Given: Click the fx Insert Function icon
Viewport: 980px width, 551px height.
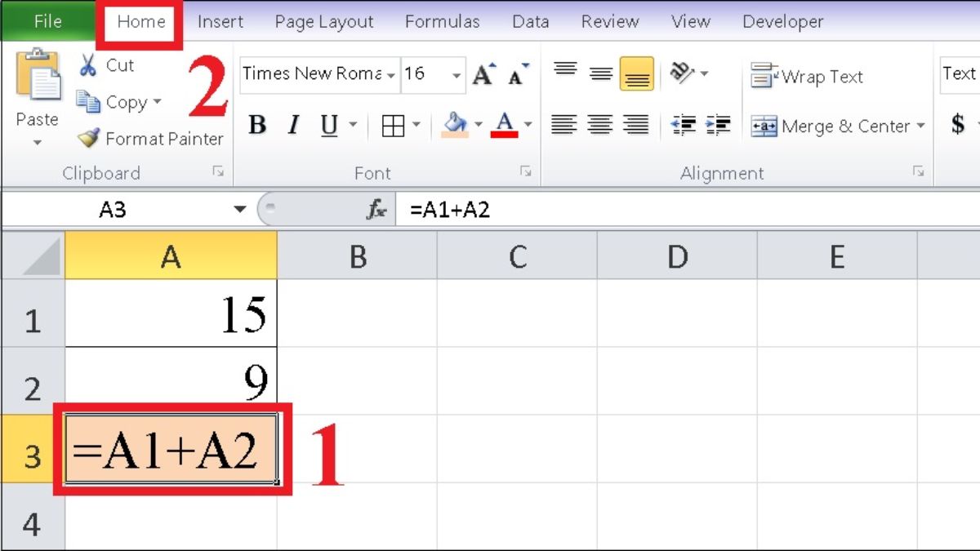Looking at the screenshot, I should [376, 210].
